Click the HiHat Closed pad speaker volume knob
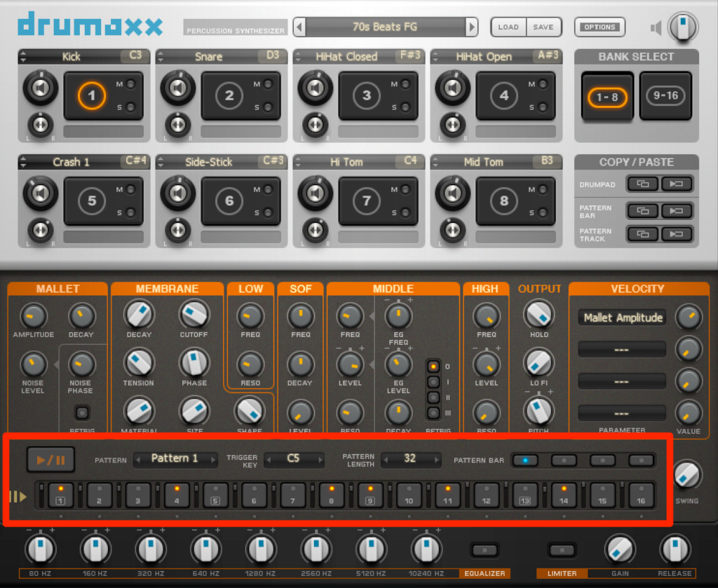This screenshot has height=588, width=718. 316,88
